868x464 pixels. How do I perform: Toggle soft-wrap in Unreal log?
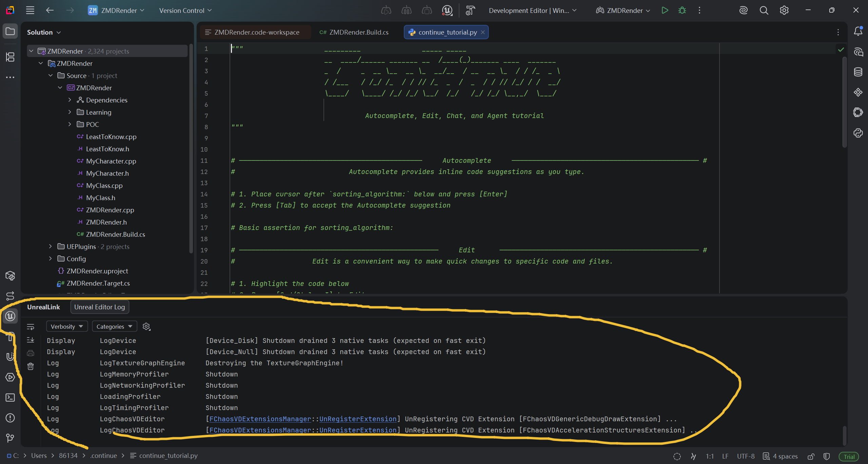click(x=31, y=327)
